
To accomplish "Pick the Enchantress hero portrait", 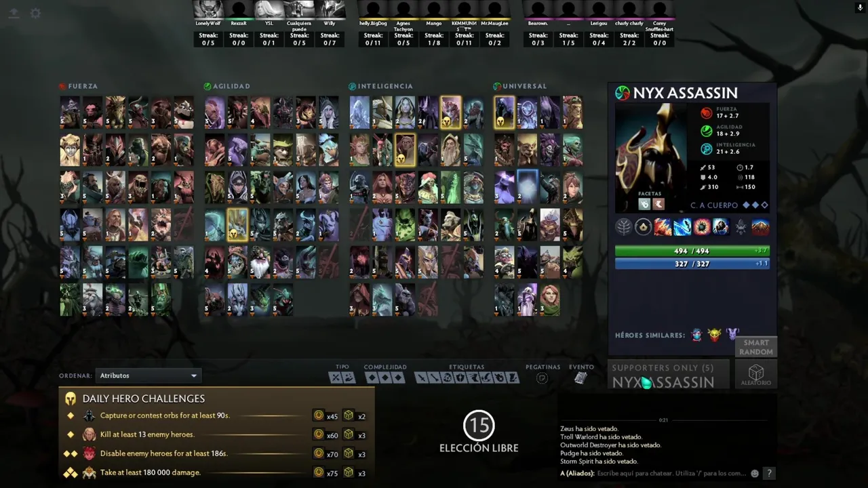I will [359, 150].
